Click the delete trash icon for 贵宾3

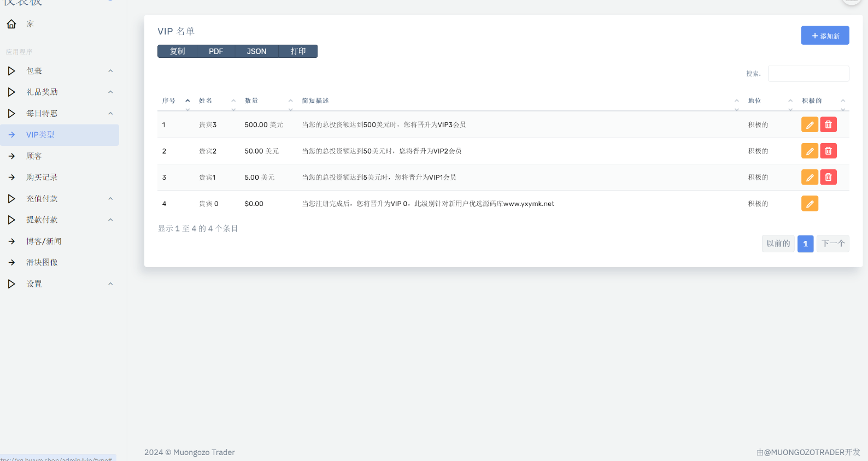click(x=828, y=125)
